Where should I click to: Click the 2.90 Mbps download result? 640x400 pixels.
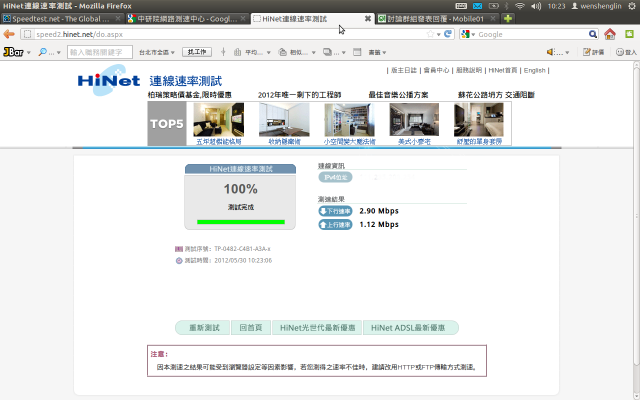coord(379,211)
